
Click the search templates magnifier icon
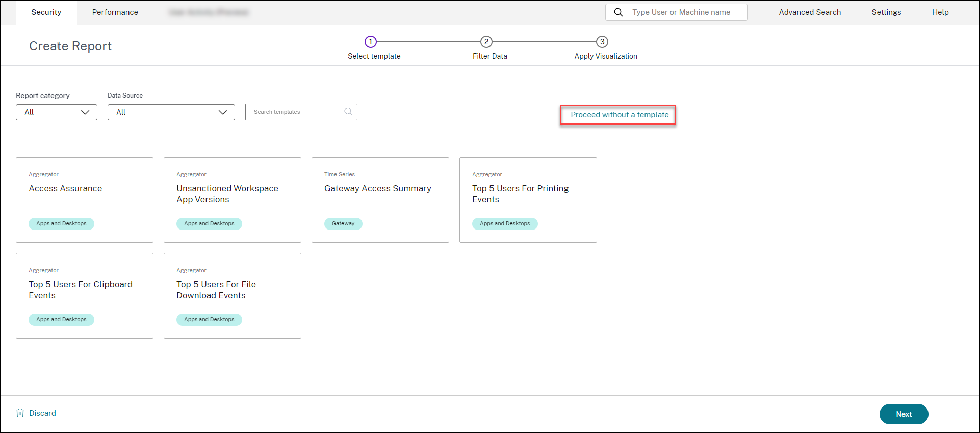(348, 112)
